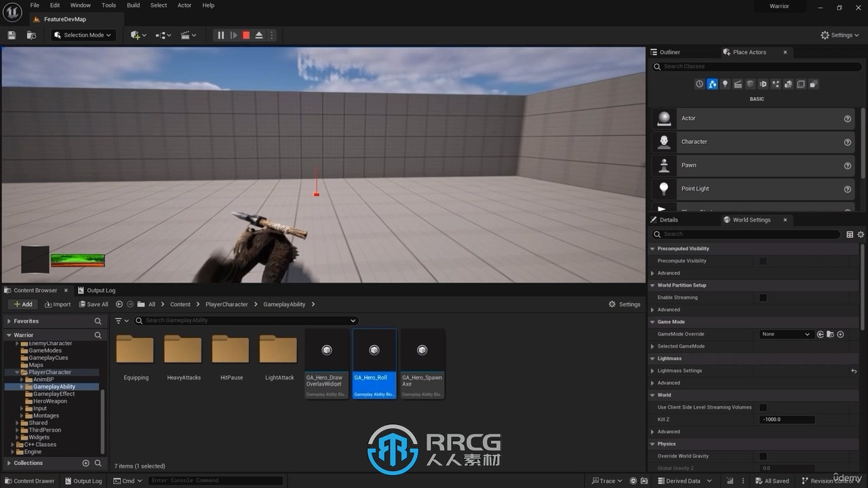Select the Visual Effects play-shaped icon

763,84
